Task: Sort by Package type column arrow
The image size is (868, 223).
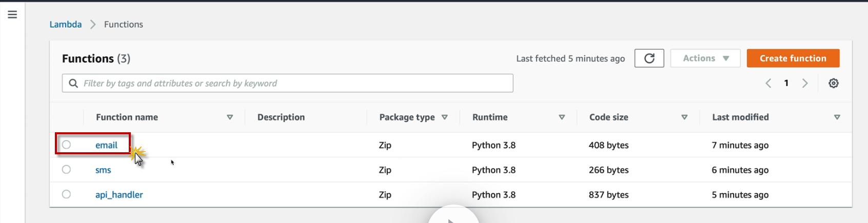Action: click(444, 117)
